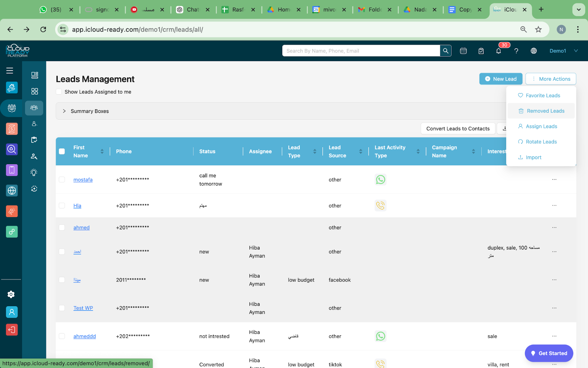Viewport: 588px width, 368px height.
Task: Open the calendar icon in header
Action: point(463,51)
